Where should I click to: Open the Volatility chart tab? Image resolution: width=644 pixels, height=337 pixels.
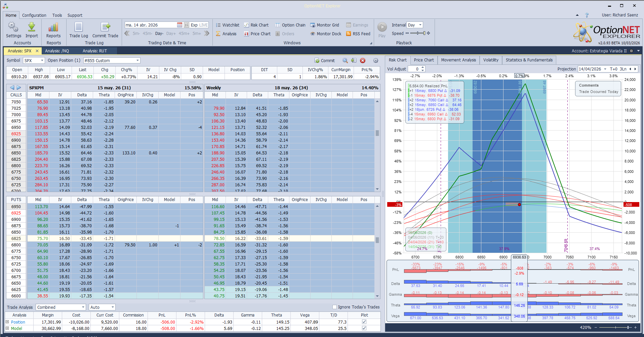[x=491, y=60]
